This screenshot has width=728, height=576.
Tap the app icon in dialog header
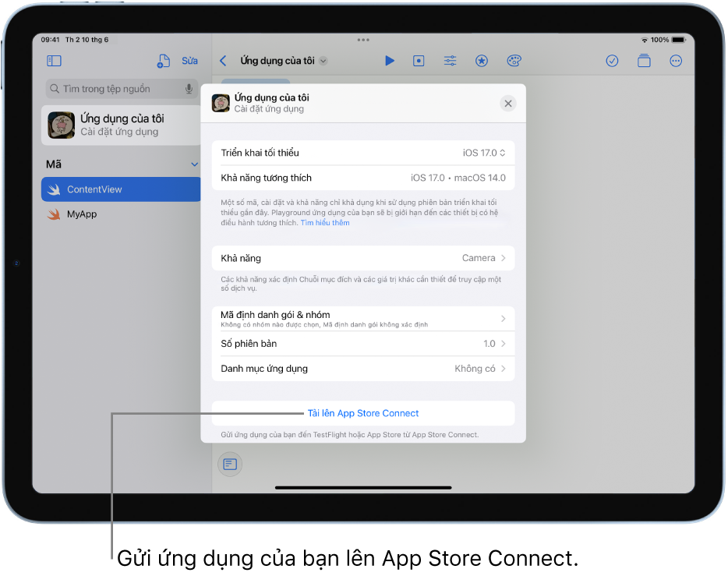click(221, 103)
